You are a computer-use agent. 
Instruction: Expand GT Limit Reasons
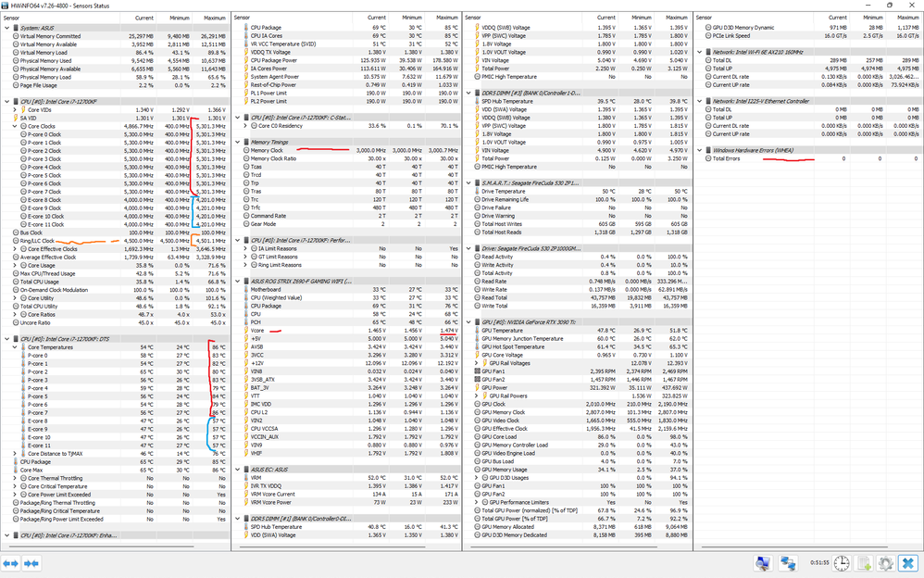(245, 257)
